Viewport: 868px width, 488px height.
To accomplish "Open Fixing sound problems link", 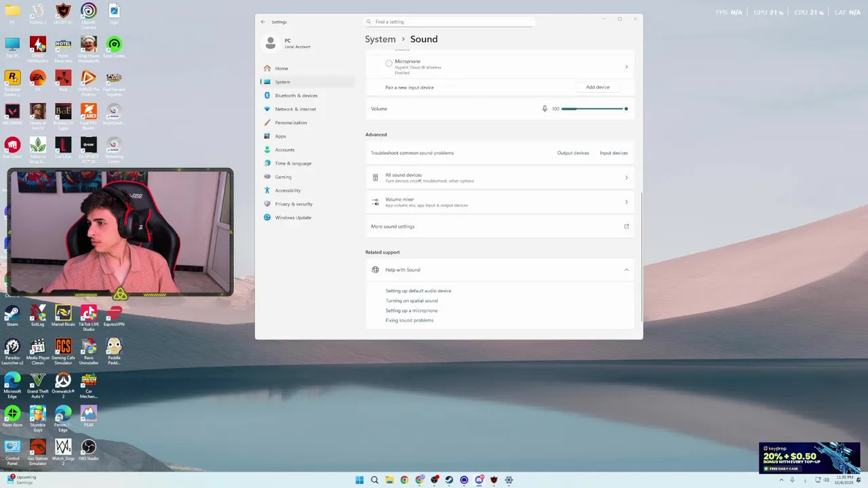I will point(410,320).
